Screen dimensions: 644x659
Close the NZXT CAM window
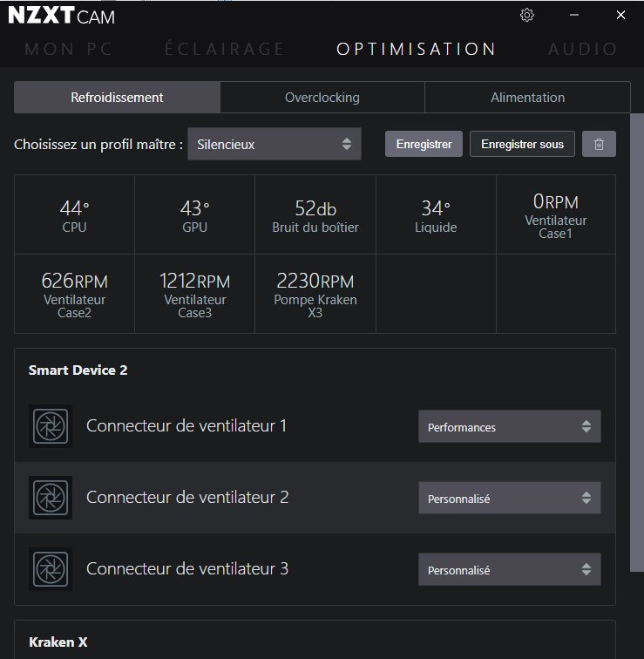[x=620, y=15]
